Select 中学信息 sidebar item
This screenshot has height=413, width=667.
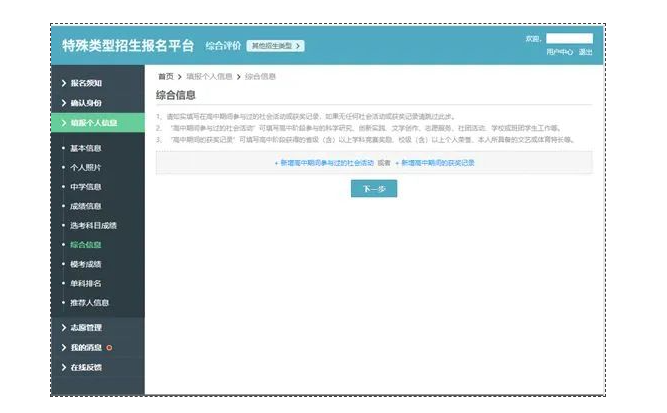[x=85, y=186]
